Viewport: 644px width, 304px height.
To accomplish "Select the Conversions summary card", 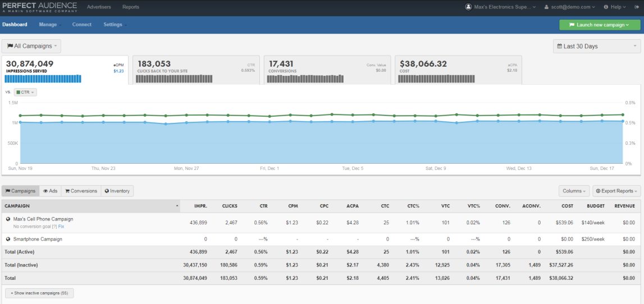I will click(x=327, y=70).
